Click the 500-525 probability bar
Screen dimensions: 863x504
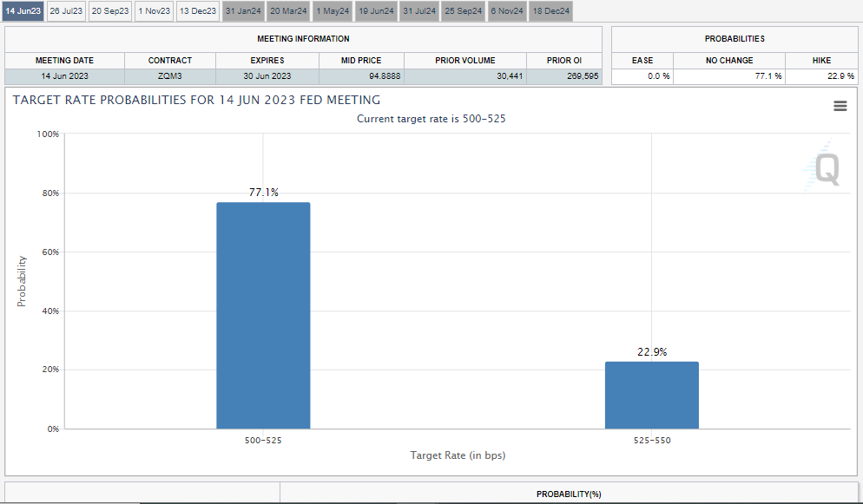(x=263, y=315)
